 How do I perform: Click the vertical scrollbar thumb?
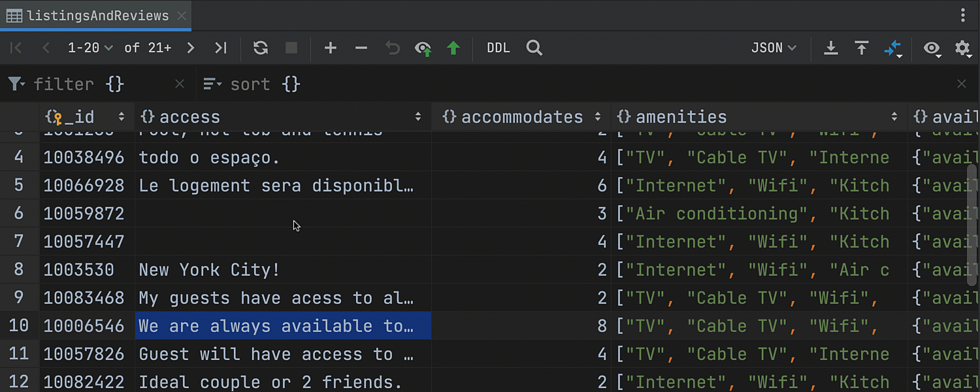pyautogui.click(x=973, y=225)
